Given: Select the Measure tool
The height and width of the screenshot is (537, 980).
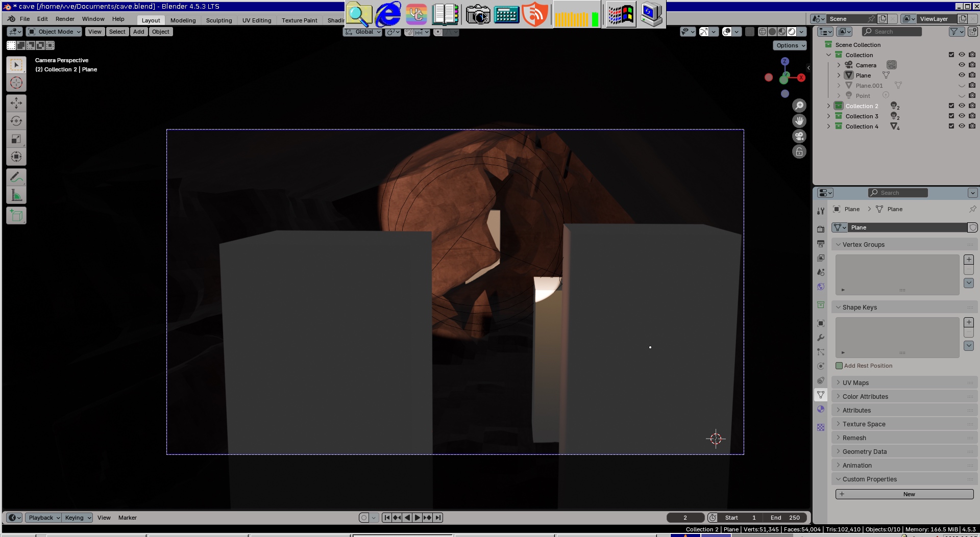Looking at the screenshot, I should pos(16,195).
